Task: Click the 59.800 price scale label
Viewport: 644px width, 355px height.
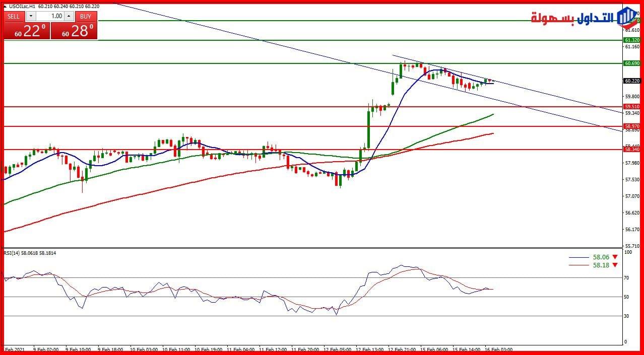Action: pos(632,97)
